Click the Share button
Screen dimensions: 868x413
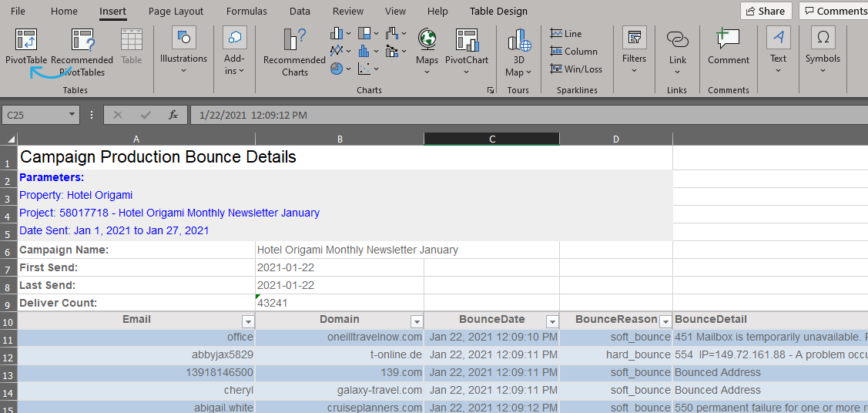coord(766,11)
